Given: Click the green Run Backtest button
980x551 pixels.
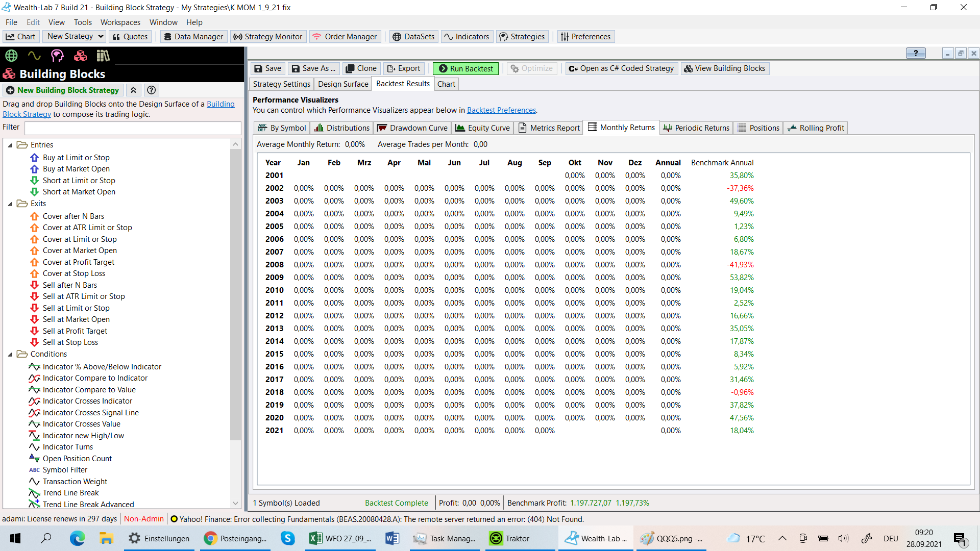Looking at the screenshot, I should click(x=465, y=68).
